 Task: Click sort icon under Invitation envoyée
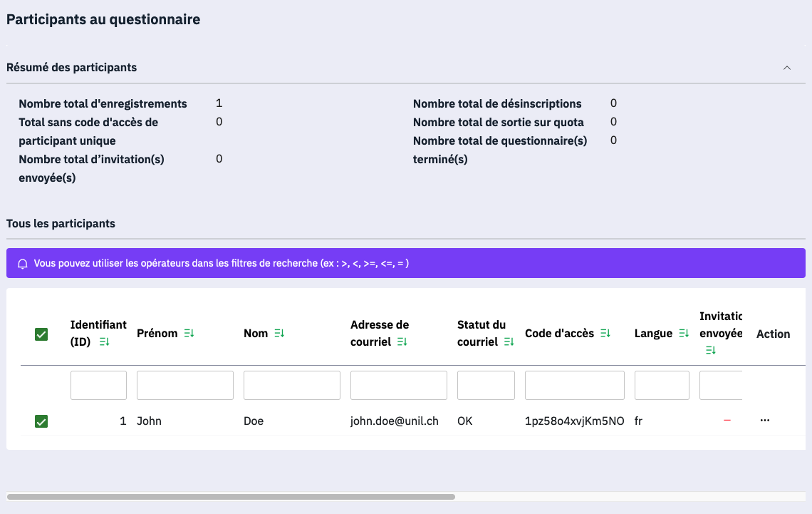pyautogui.click(x=711, y=350)
